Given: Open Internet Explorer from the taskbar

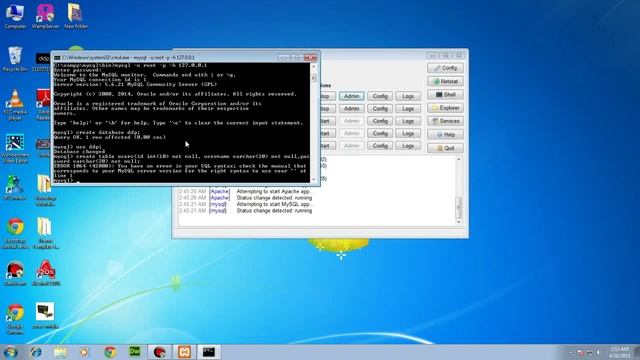Looking at the screenshot, I should pyautogui.click(x=36, y=352).
